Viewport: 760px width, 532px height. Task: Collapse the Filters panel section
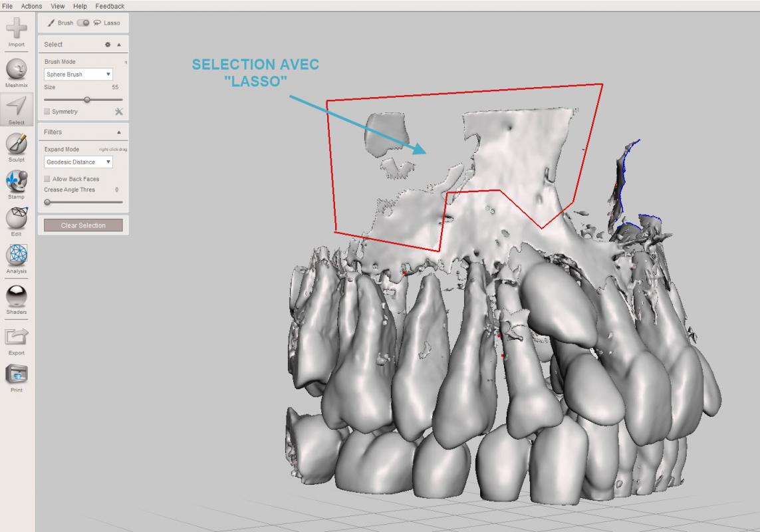pyautogui.click(x=119, y=132)
